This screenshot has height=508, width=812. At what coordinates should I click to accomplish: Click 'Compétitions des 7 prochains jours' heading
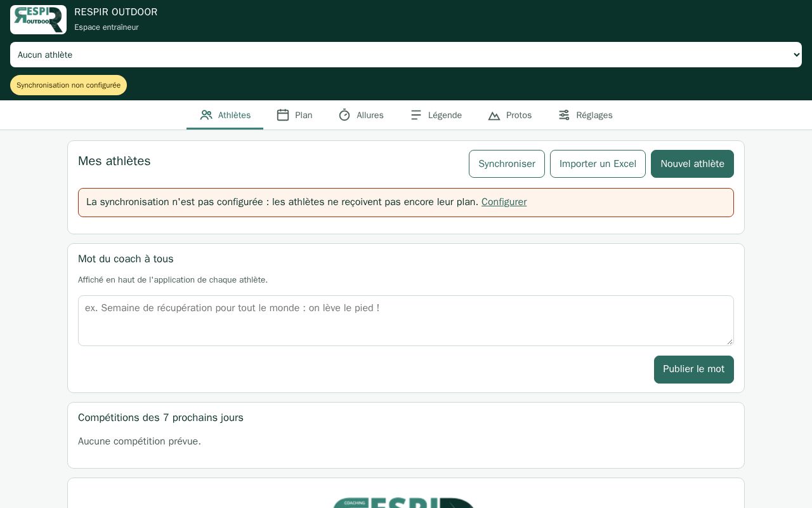pos(160,418)
